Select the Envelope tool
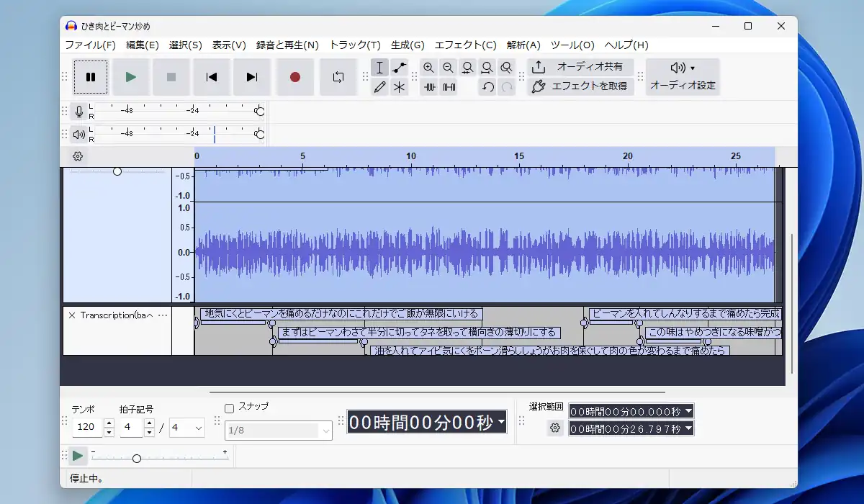Viewport: 864px width, 504px height. tap(400, 68)
